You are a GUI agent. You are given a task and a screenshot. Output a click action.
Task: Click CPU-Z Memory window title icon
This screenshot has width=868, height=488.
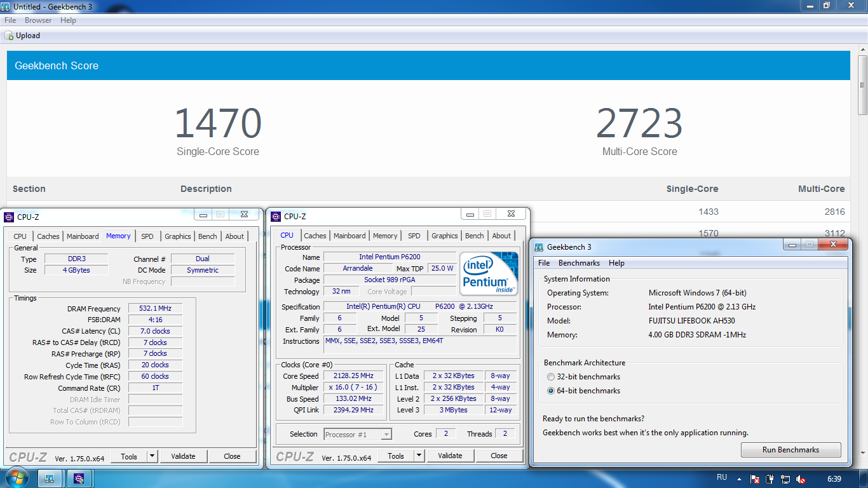pos(9,217)
